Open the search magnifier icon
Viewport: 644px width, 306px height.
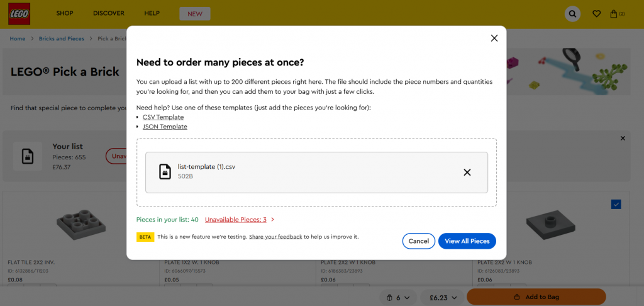(572, 13)
